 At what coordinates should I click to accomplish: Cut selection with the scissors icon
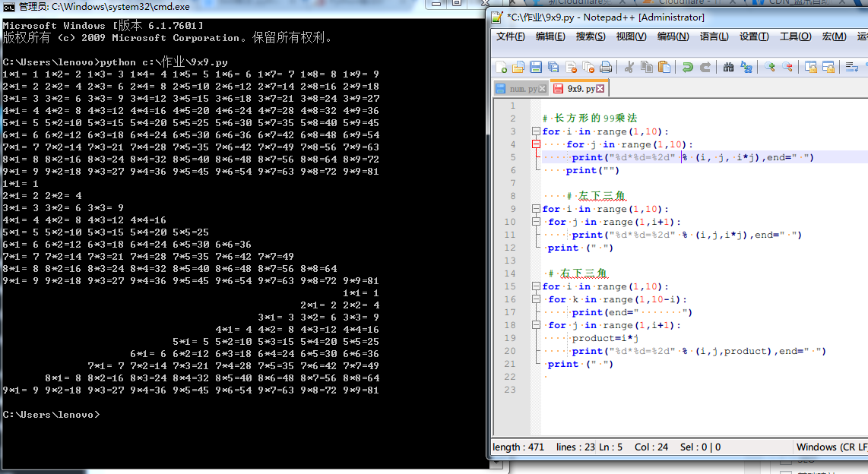pyautogui.click(x=629, y=68)
